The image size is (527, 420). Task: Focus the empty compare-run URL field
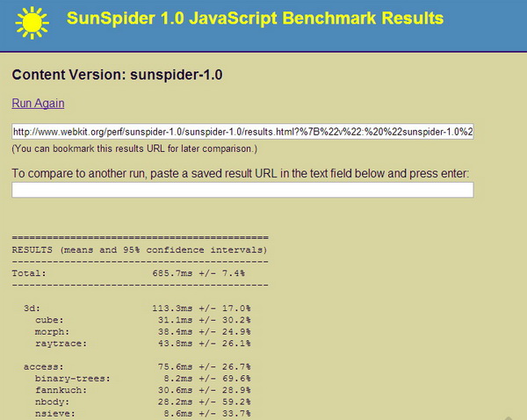click(x=242, y=190)
